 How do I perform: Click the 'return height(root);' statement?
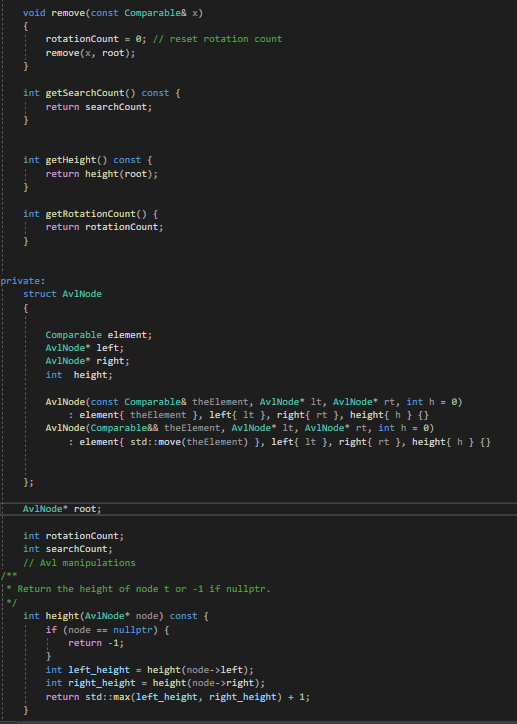click(102, 174)
